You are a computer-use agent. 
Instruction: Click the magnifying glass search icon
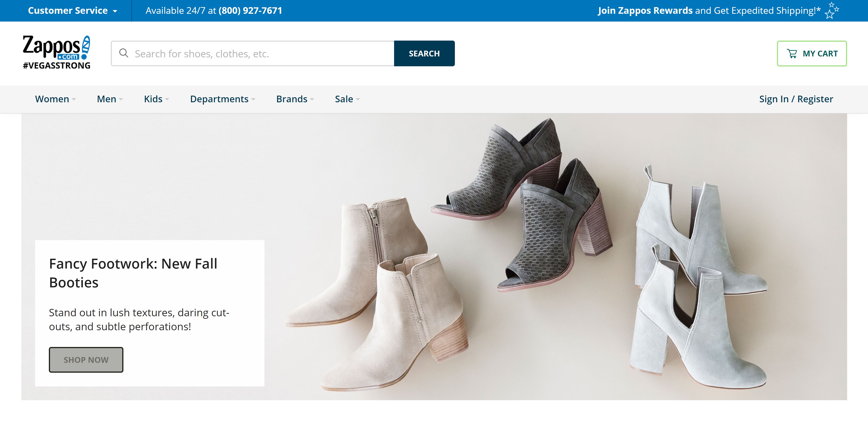point(124,53)
